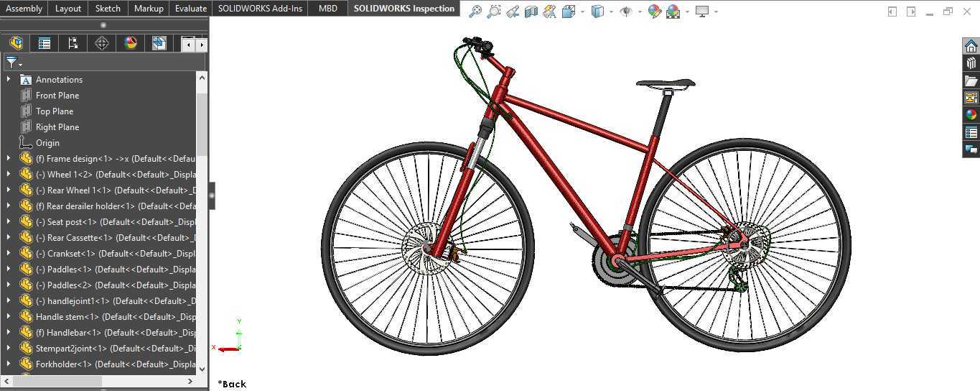The width and height of the screenshot is (980, 391).
Task: Switch to the Layout tab
Action: coord(68,9)
